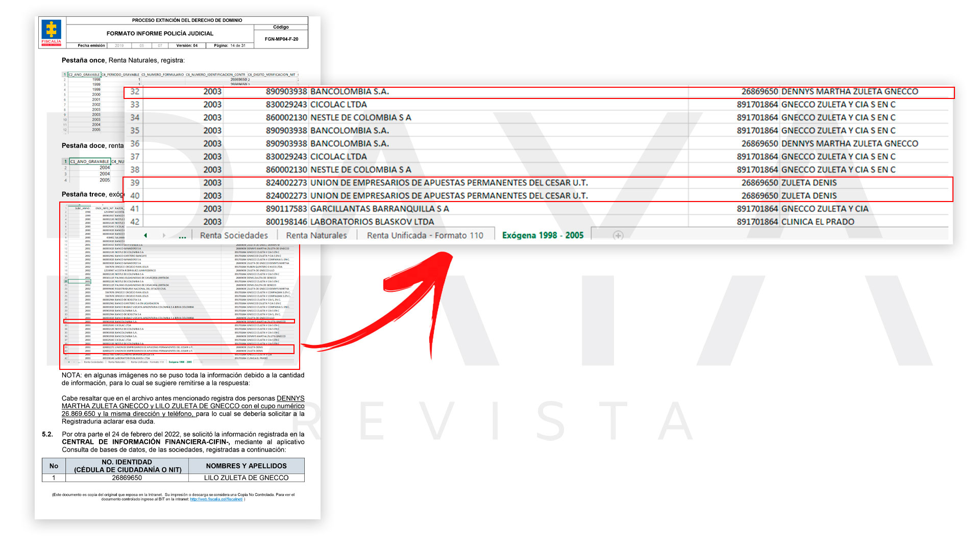
Task: Select row header 39
Action: point(135,183)
